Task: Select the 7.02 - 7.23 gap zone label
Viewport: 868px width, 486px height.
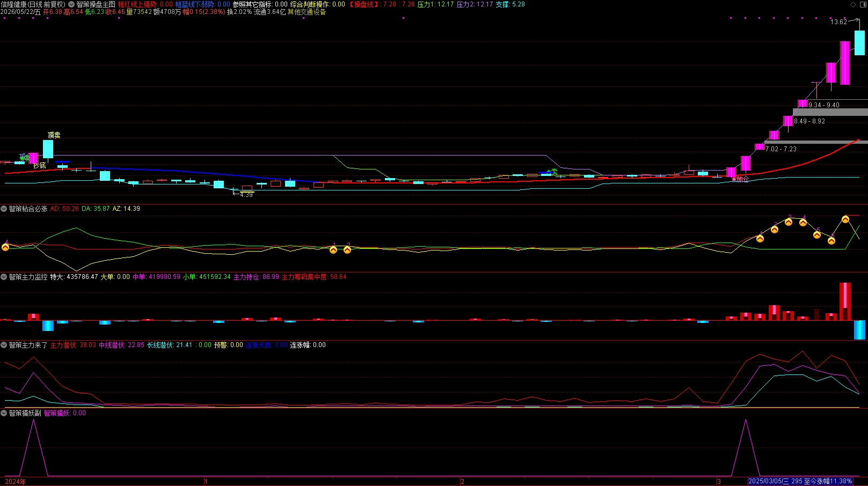Action: point(781,149)
